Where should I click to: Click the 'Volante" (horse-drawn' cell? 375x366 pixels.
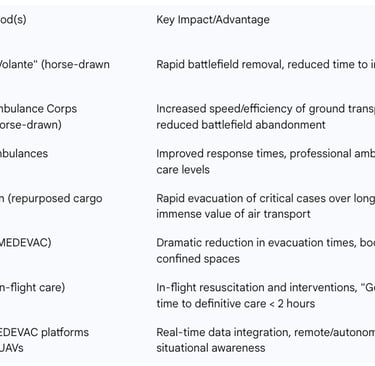coord(55,64)
